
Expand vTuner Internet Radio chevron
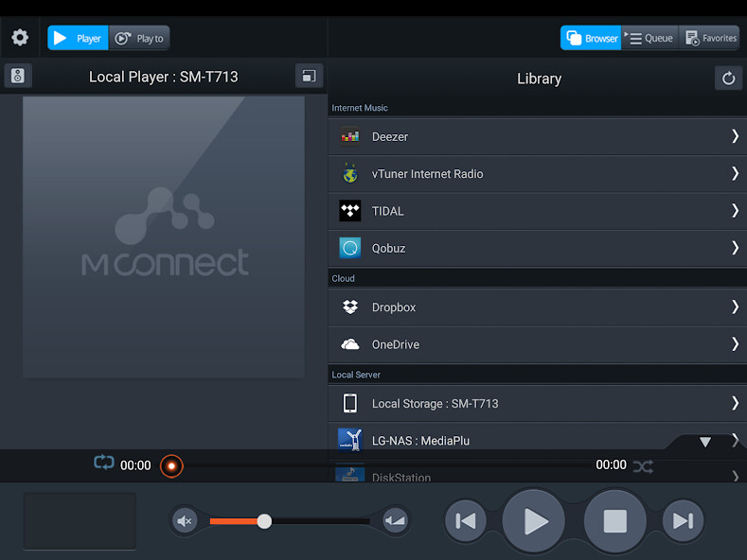click(x=735, y=174)
